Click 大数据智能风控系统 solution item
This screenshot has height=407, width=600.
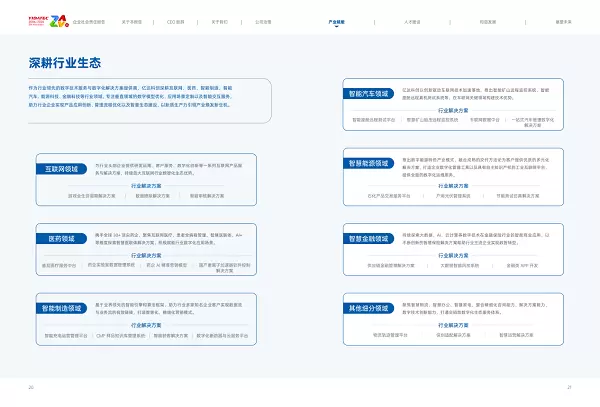(455, 266)
